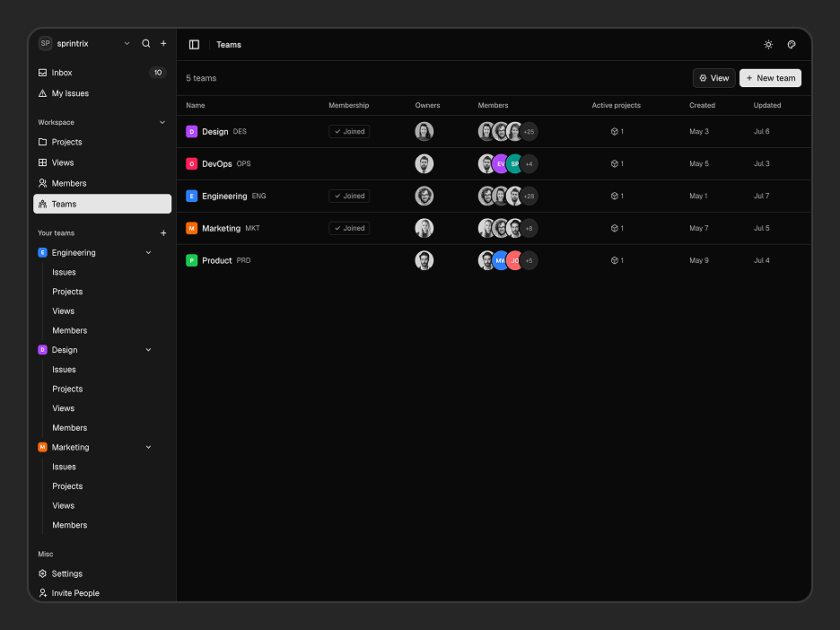The width and height of the screenshot is (840, 630).
Task: Click the plus icon beside search
Action: point(163,43)
